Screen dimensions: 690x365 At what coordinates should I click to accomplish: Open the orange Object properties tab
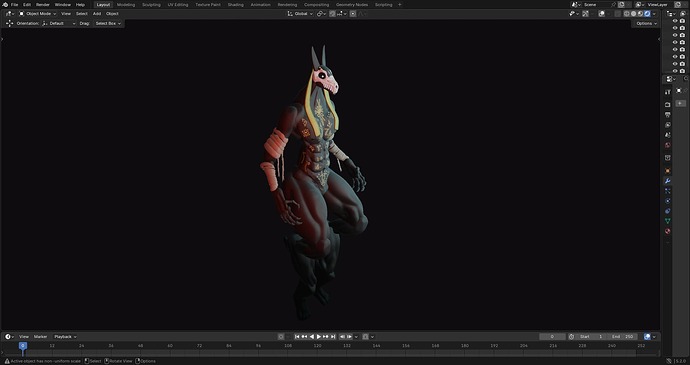[x=668, y=171]
